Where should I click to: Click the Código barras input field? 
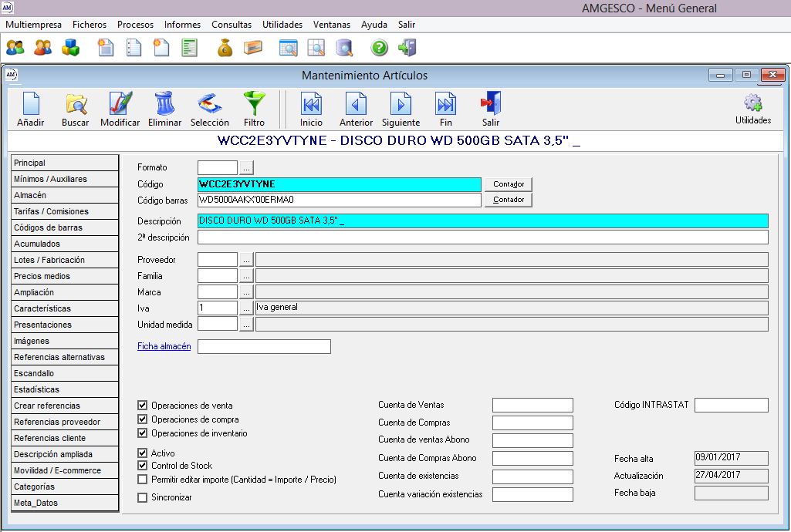coord(340,200)
